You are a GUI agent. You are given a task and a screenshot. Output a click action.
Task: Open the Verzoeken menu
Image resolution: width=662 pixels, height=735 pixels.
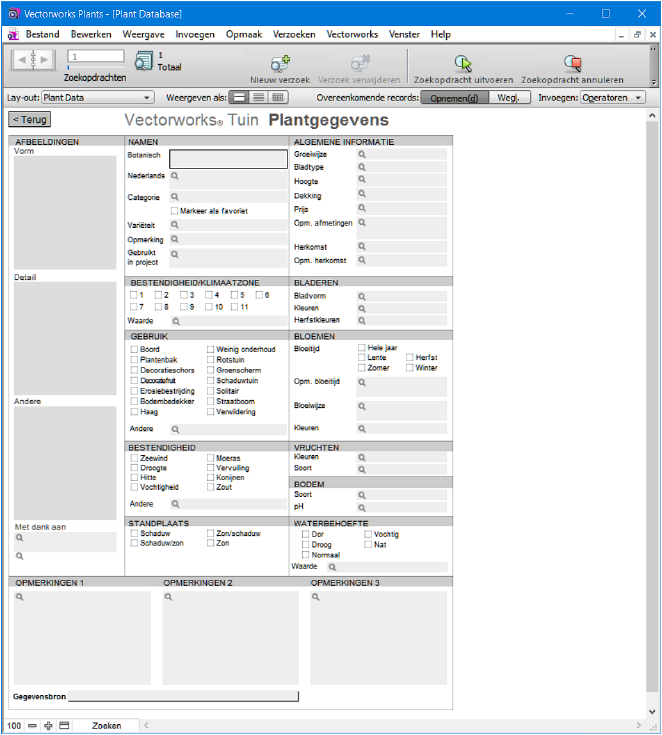click(x=294, y=34)
